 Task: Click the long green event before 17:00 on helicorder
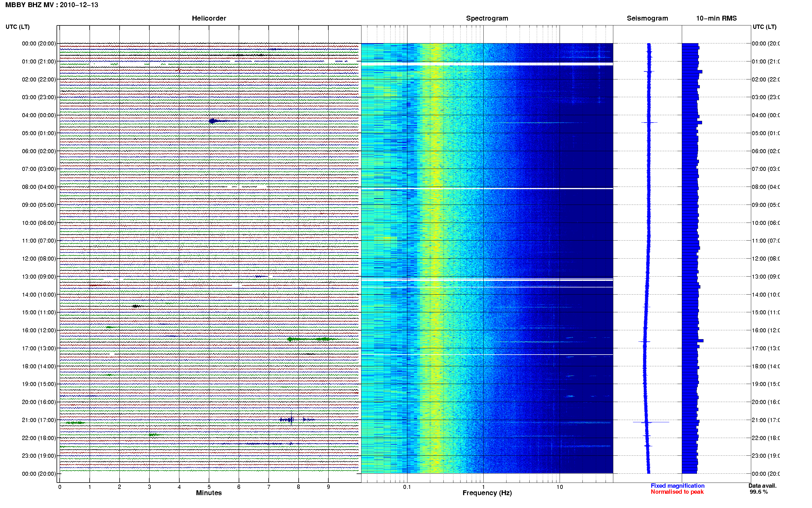point(312,339)
